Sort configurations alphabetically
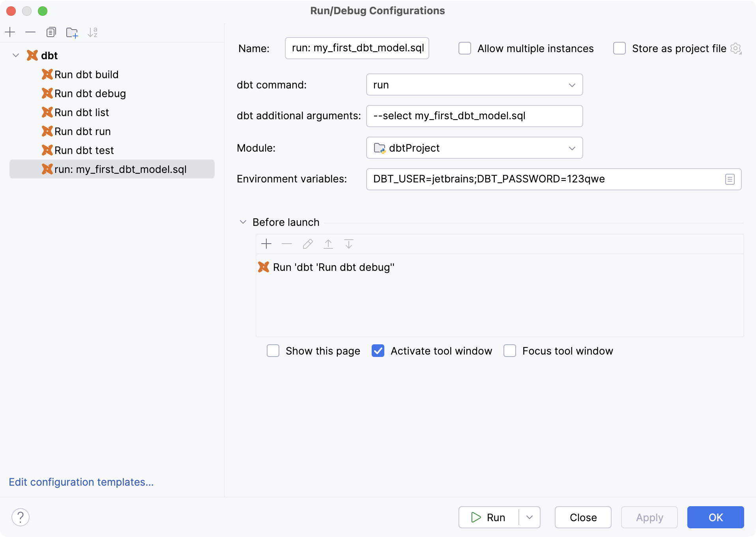 (93, 32)
